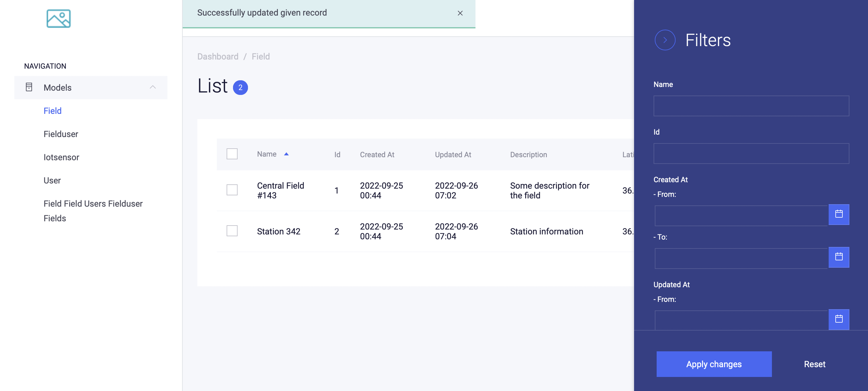This screenshot has width=868, height=391.
Task: Open Updated At From calendar picker
Action: coord(838,319)
